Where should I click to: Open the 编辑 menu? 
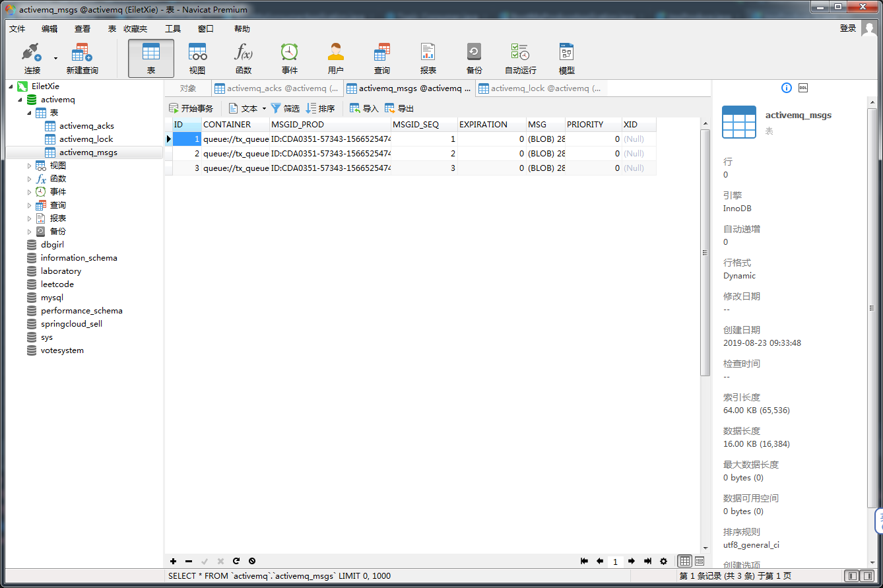tap(49, 29)
